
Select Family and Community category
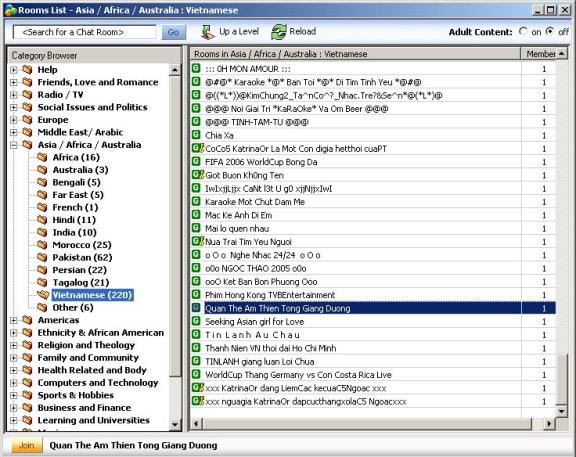88,358
